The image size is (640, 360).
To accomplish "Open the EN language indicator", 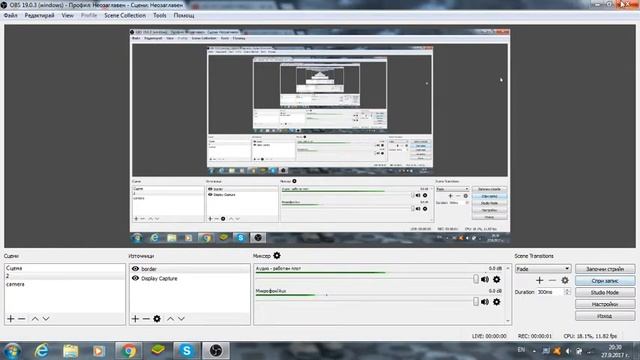I will pos(521,350).
